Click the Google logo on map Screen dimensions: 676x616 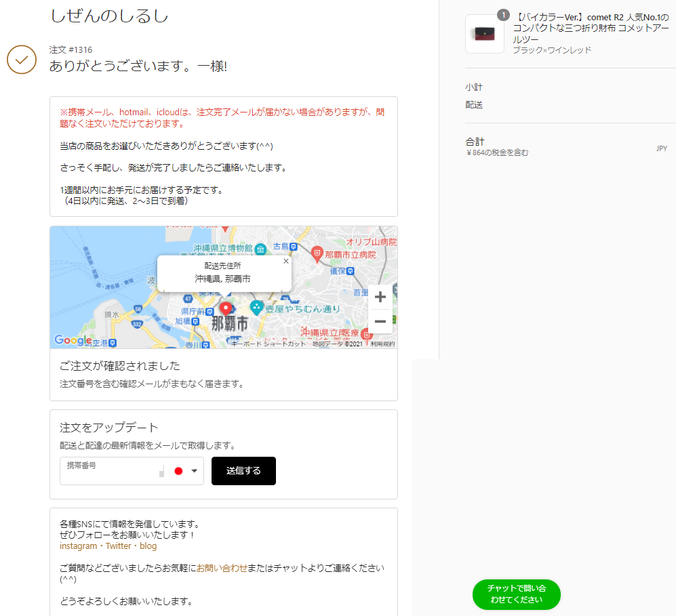73,340
